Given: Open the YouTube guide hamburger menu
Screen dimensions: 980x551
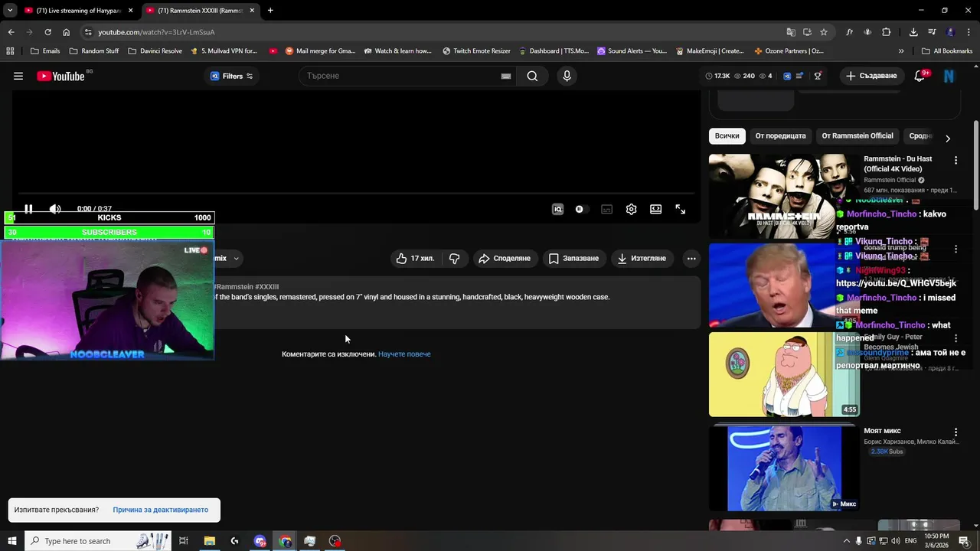Looking at the screenshot, I should point(18,76).
